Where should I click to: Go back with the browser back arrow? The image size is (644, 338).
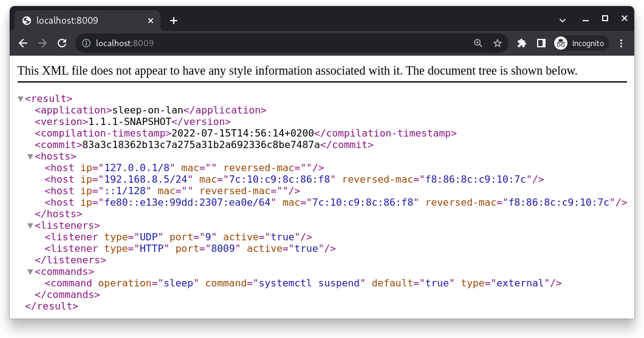(23, 43)
